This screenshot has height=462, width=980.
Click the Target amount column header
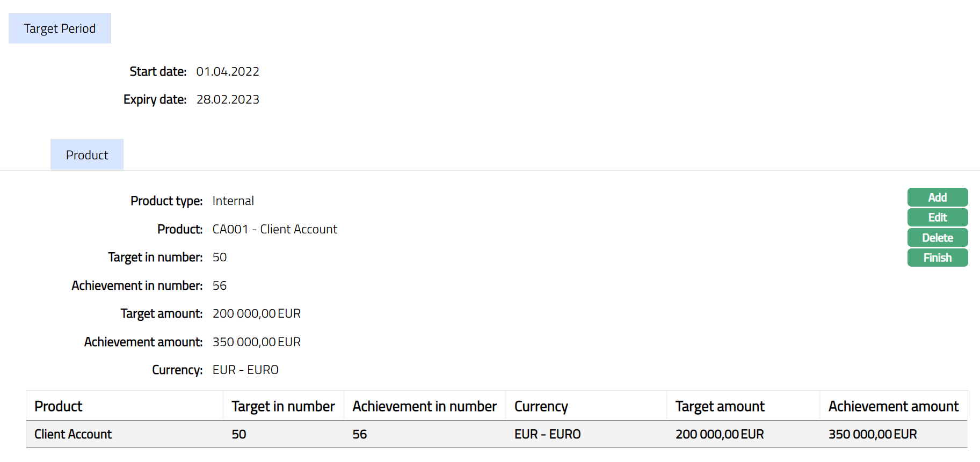click(x=720, y=406)
